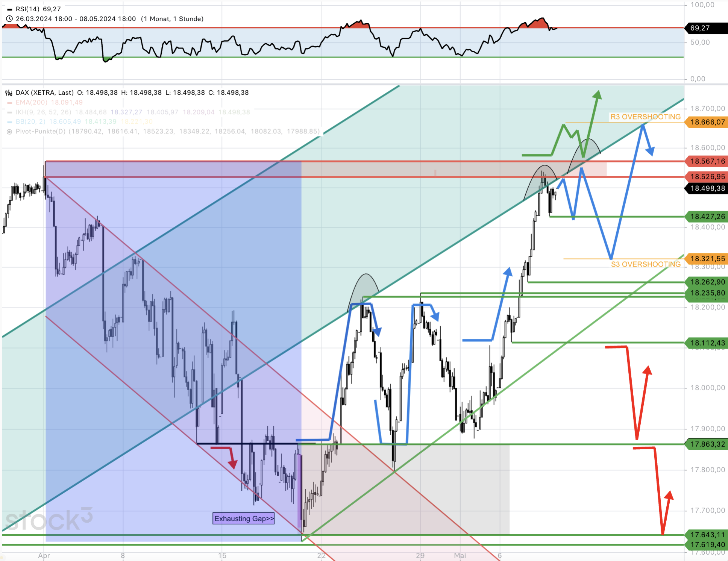
Task: Click the green 17.863,32 price tag
Action: pyautogui.click(x=707, y=444)
